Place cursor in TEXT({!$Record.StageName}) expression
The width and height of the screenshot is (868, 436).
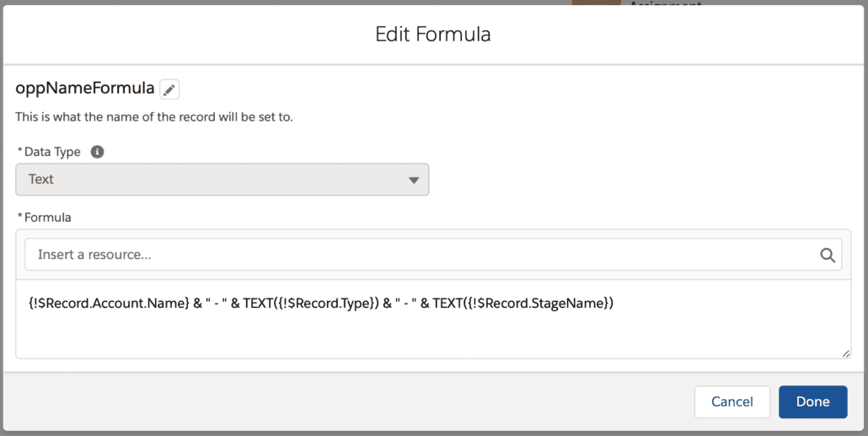(523, 303)
